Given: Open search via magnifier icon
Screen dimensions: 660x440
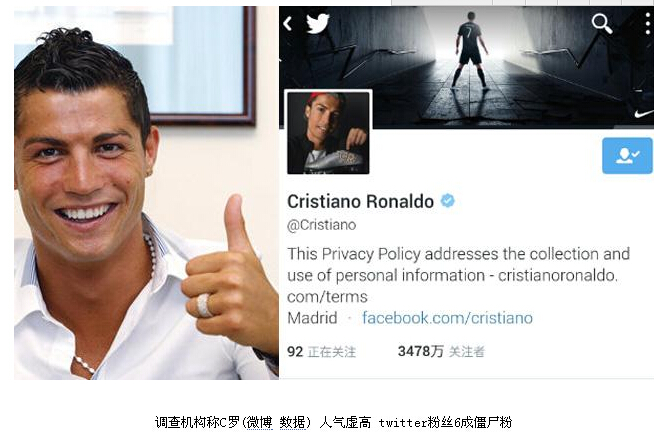Looking at the screenshot, I should pos(602,23).
